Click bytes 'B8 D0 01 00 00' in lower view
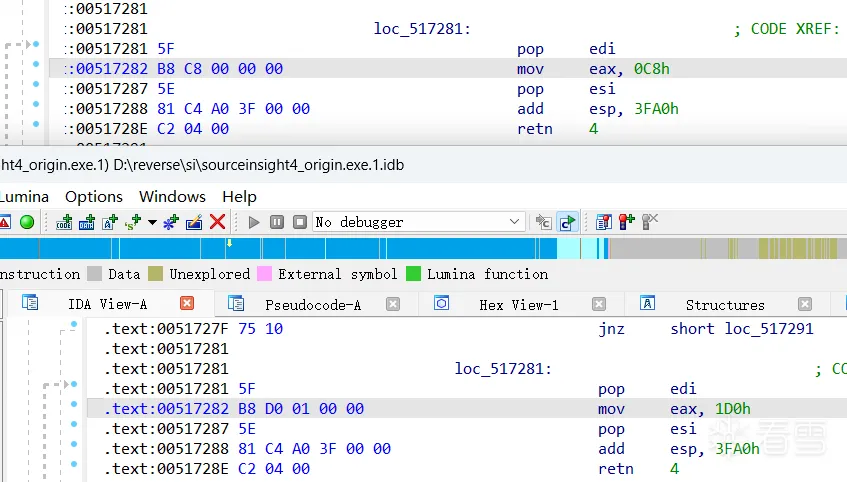 click(x=301, y=409)
